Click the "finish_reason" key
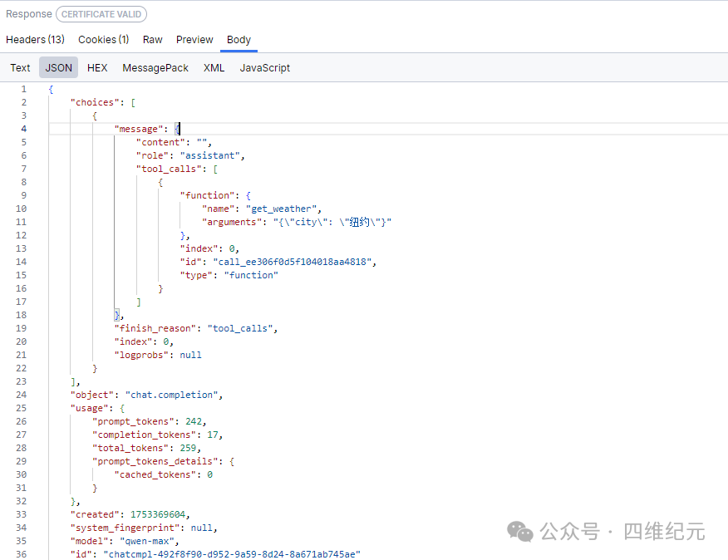 [155, 329]
